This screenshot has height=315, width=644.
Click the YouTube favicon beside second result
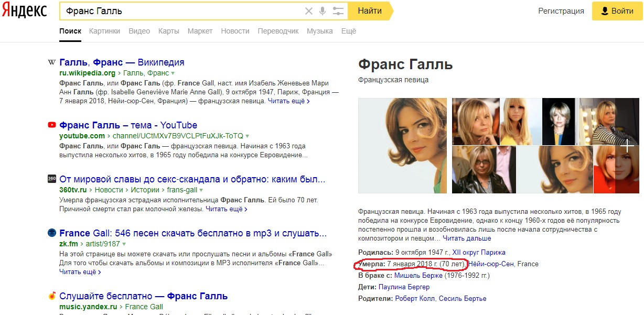52,125
